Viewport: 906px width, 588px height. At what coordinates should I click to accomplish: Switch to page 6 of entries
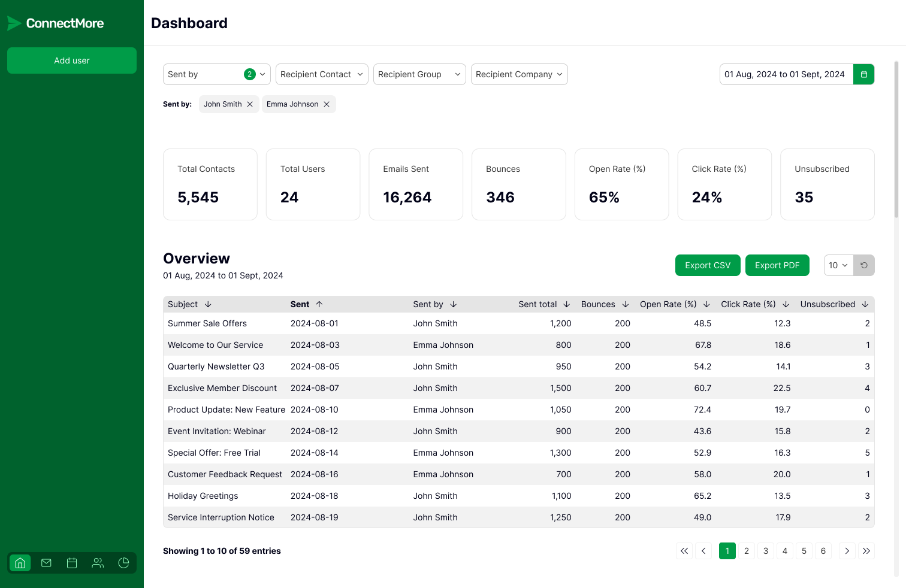click(x=823, y=551)
